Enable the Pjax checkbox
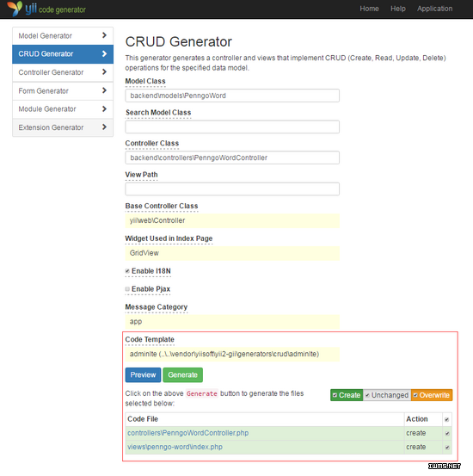This screenshot has height=476, width=473. pyautogui.click(x=127, y=288)
